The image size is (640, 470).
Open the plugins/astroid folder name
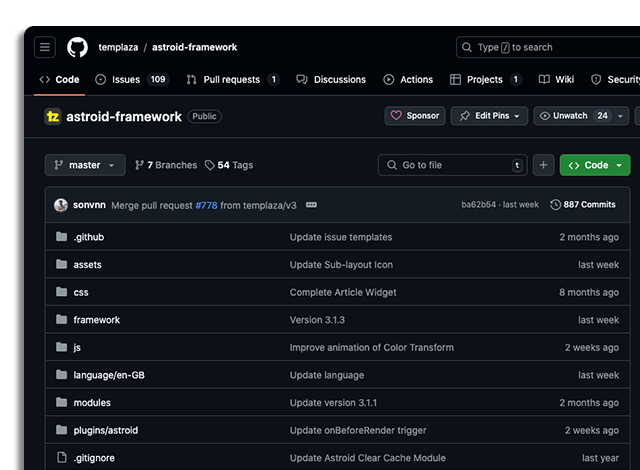pos(106,430)
